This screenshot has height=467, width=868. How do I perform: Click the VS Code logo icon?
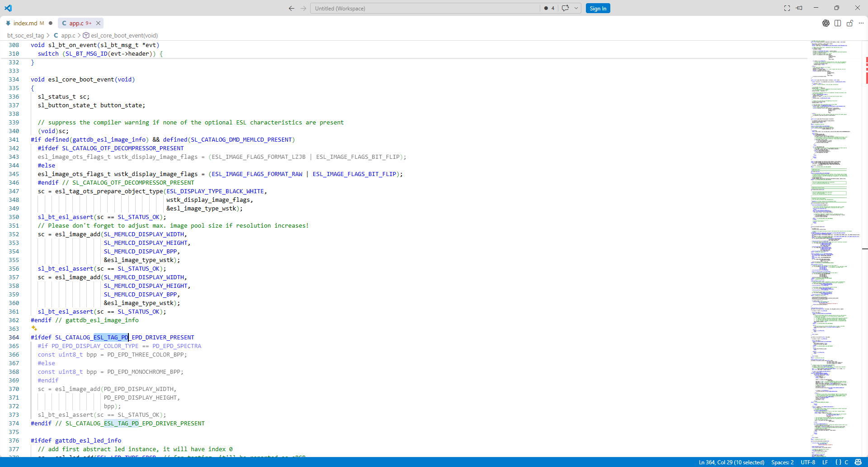pyautogui.click(x=8, y=8)
